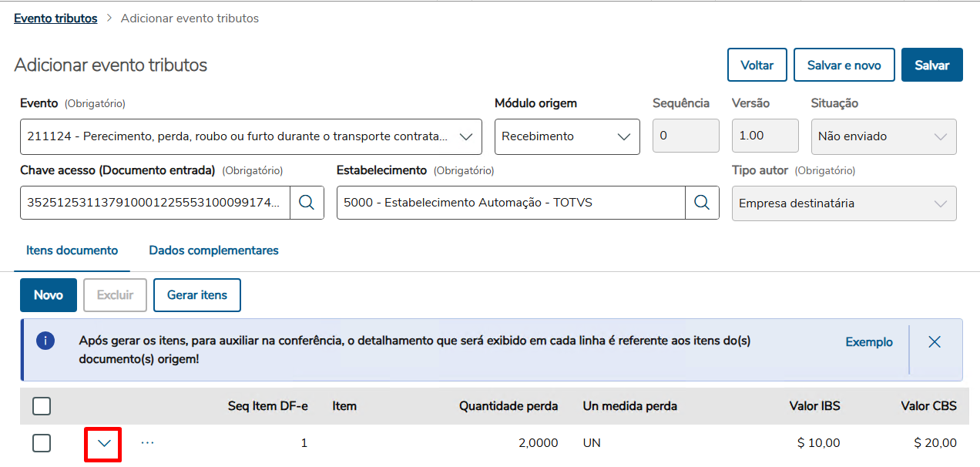Screen dimensions: 980x467
Task: Open the Evento dropdown
Action: (465, 136)
